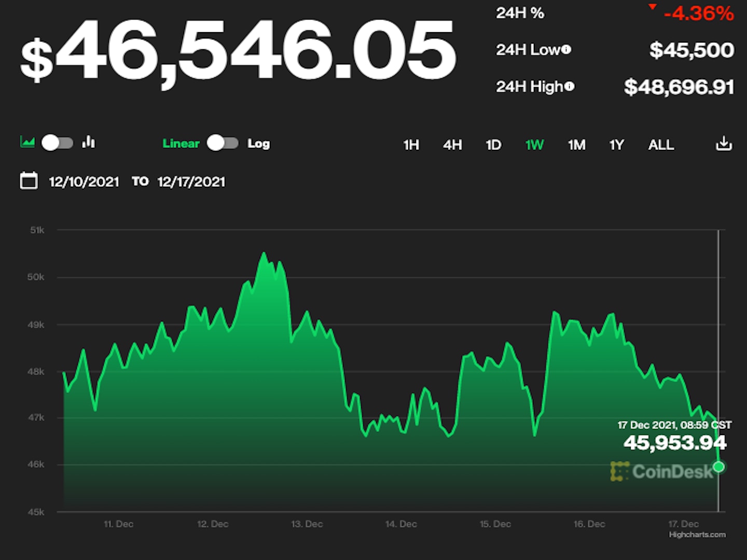
Task: Click the red 24H down arrow indicator
Action: tap(653, 7)
